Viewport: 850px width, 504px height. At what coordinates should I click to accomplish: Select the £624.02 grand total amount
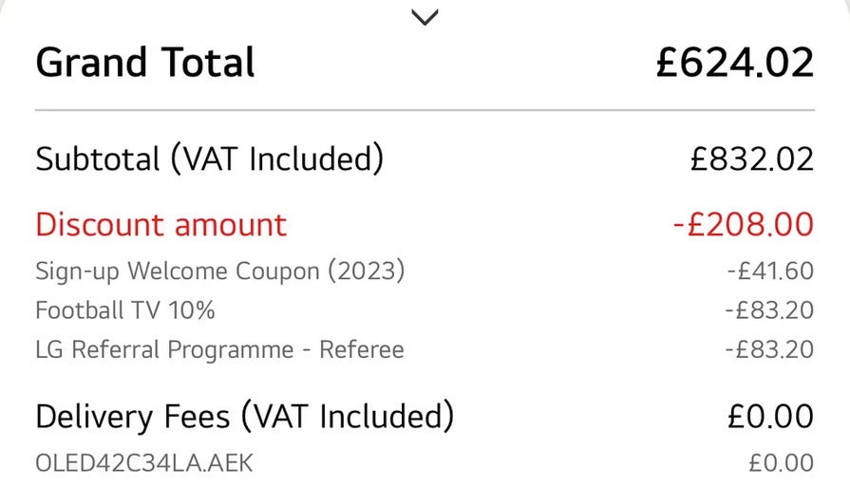(735, 63)
